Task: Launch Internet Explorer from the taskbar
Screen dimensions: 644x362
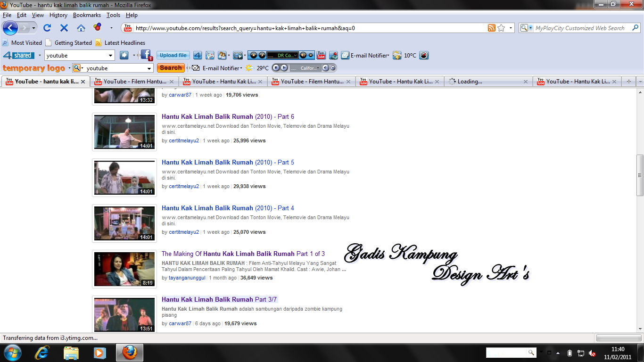Action: tap(42, 353)
